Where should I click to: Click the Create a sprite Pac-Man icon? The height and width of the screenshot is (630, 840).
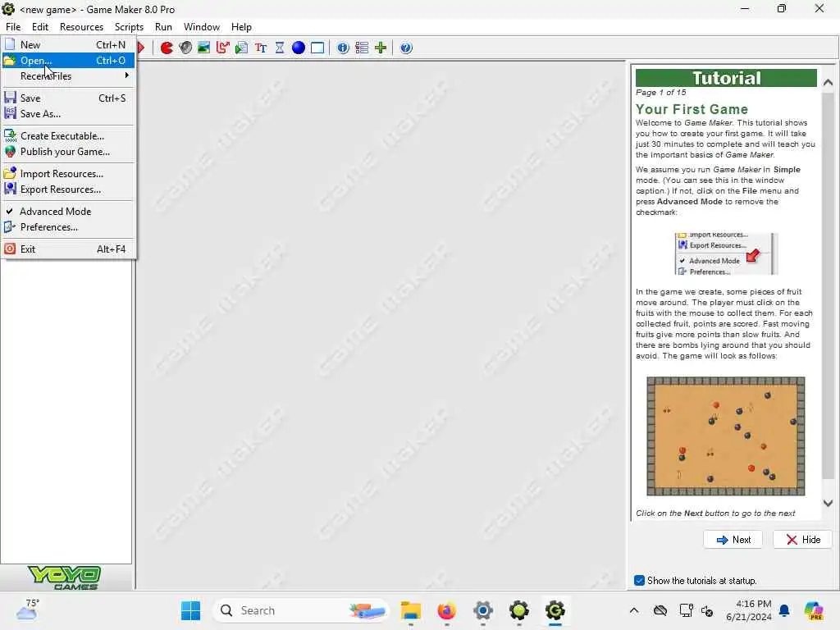(167, 48)
